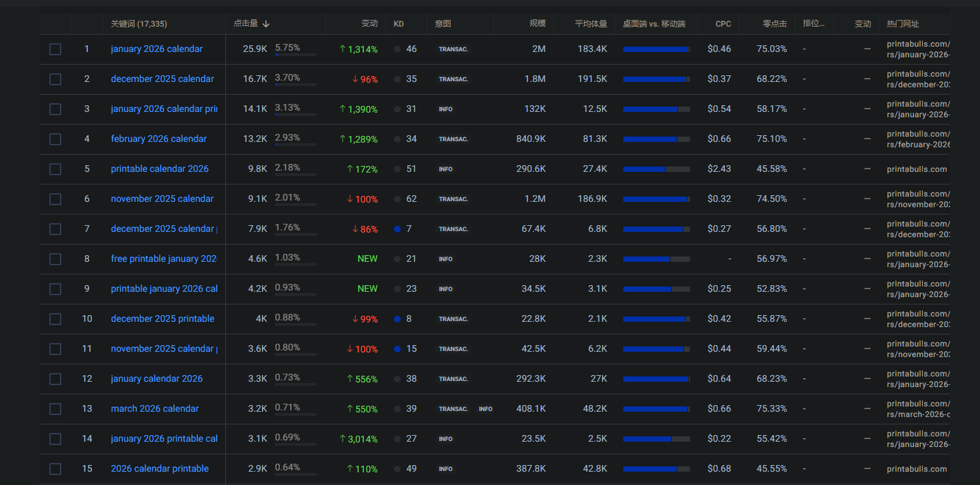The width and height of the screenshot is (980, 485).
Task: Check the row 15 checkbox
Action: [x=55, y=469]
